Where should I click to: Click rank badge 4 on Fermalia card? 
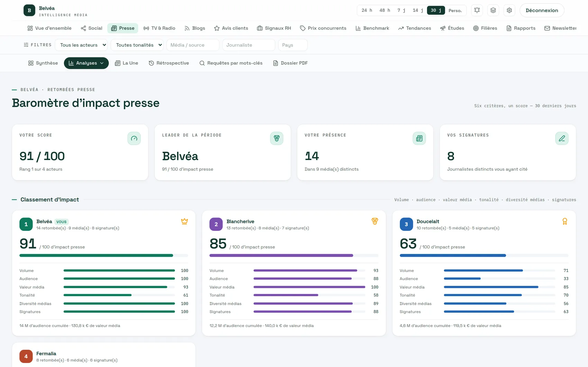click(26, 356)
